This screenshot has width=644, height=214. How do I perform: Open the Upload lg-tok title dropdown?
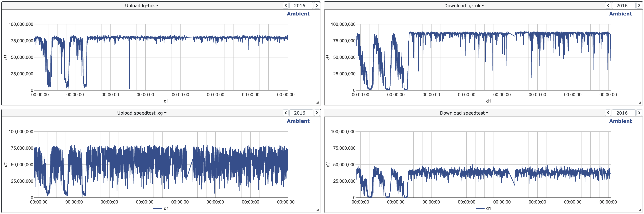[x=142, y=6]
